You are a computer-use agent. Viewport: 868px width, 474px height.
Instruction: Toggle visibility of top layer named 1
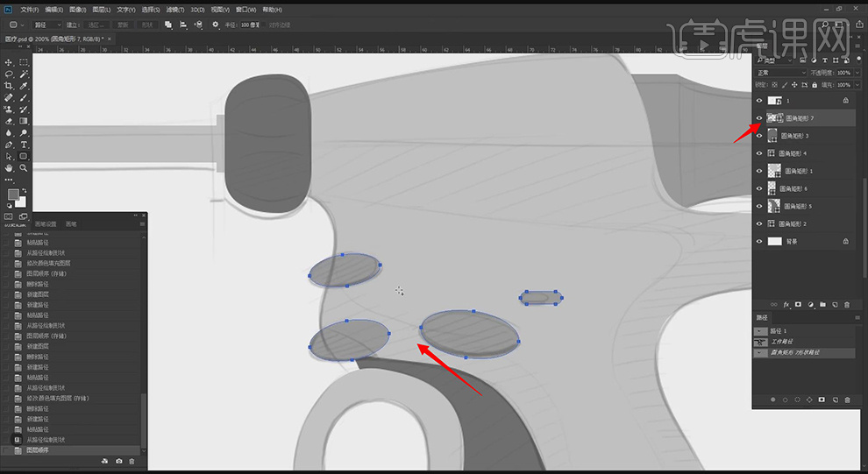pos(759,101)
